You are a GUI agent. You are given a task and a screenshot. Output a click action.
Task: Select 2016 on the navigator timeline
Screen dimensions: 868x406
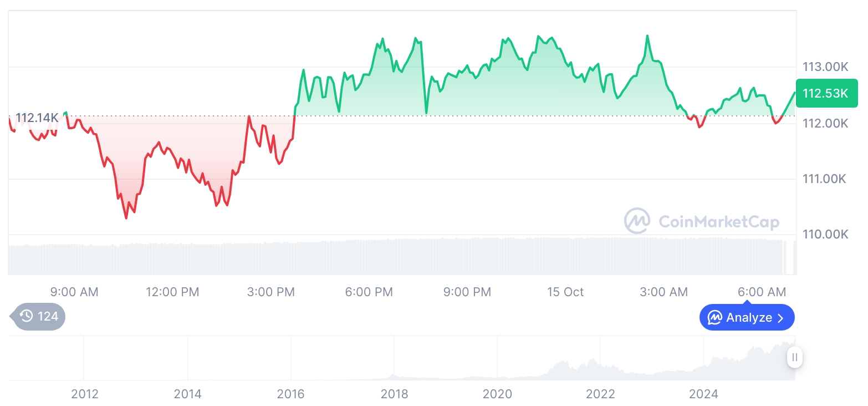(x=291, y=394)
